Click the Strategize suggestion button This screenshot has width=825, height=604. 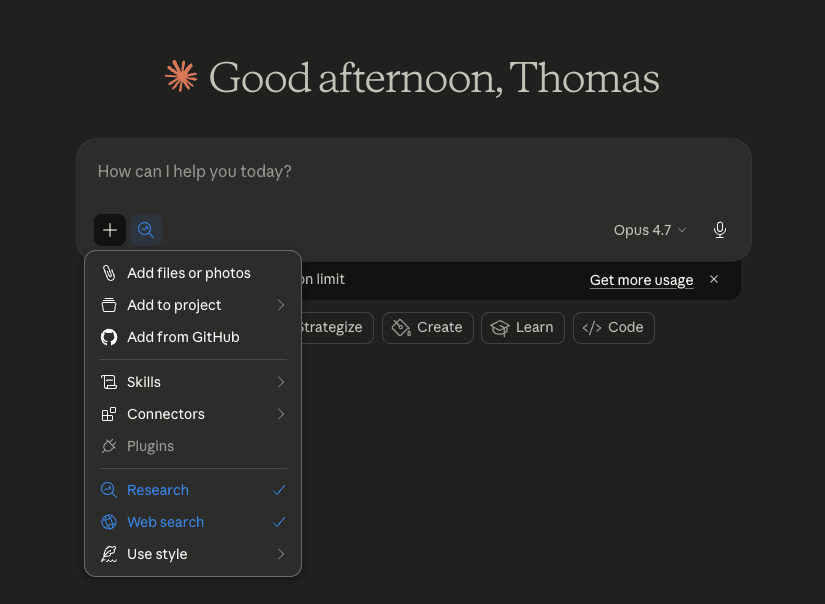(337, 328)
